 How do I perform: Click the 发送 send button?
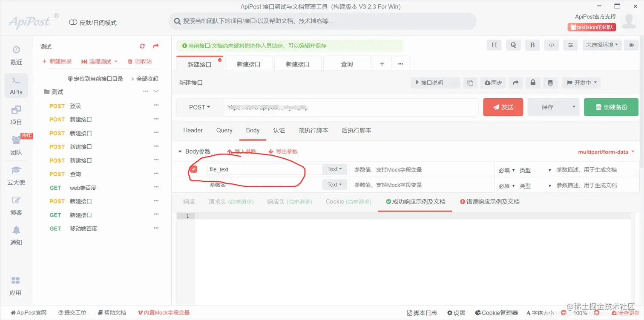[x=503, y=107]
